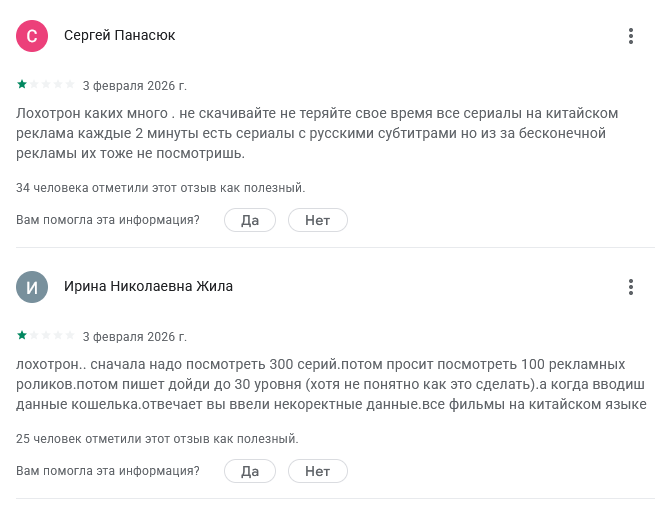This screenshot has height=511, width=655.
Task: Mark Ирина's review as not helpful with Нет
Action: coord(317,471)
